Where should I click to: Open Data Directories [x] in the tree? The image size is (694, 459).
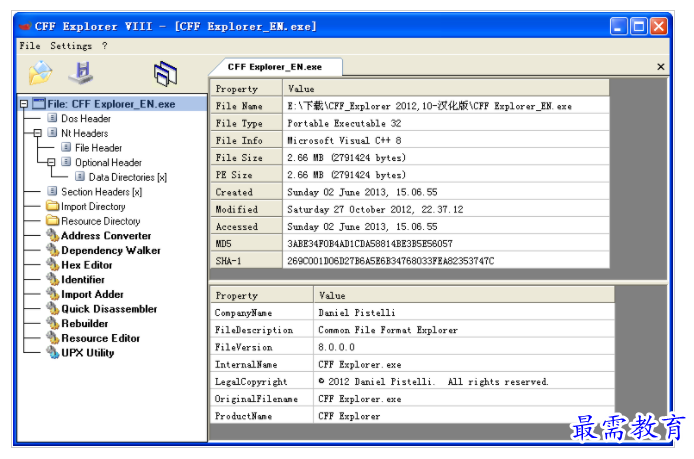[128, 177]
